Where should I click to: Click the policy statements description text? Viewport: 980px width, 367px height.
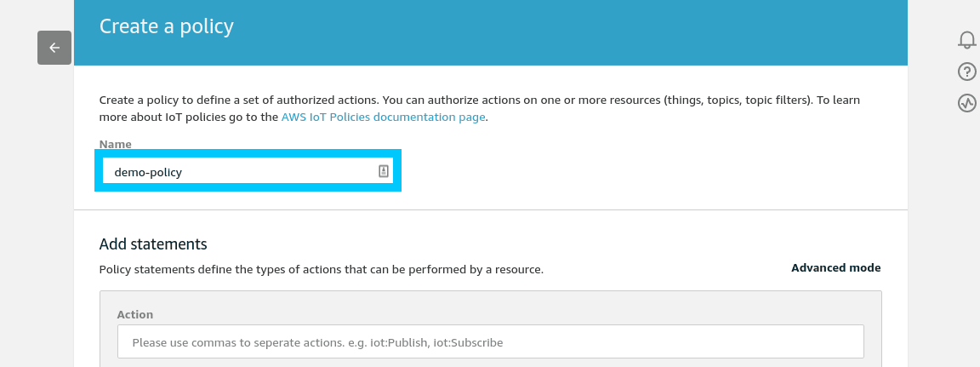(x=321, y=269)
